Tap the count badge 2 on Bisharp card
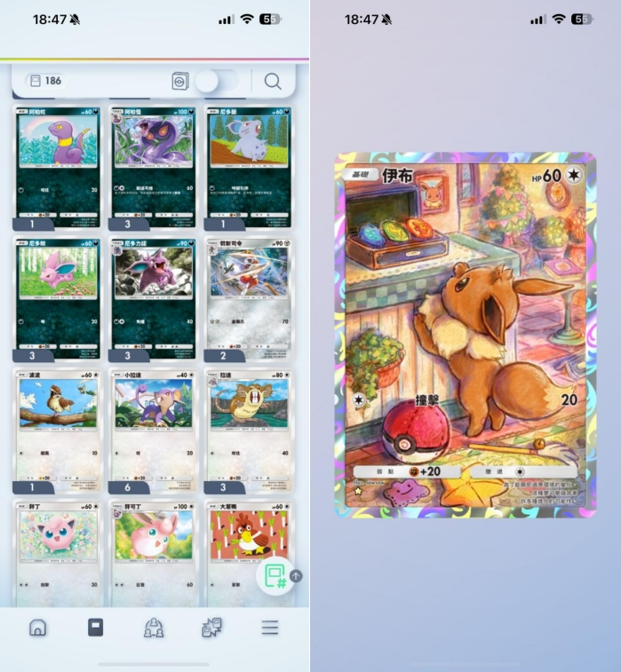Image resolution: width=621 pixels, height=672 pixels. 224,356
